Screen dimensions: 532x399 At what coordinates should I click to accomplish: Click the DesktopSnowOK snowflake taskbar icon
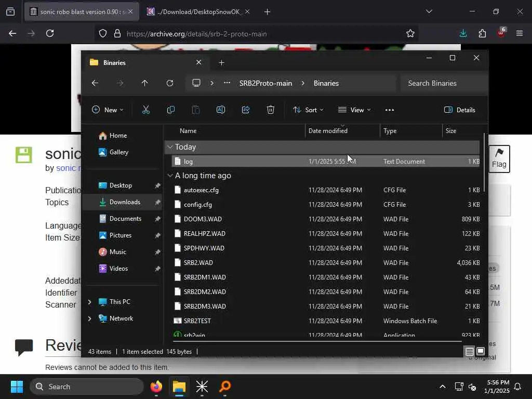click(202, 387)
